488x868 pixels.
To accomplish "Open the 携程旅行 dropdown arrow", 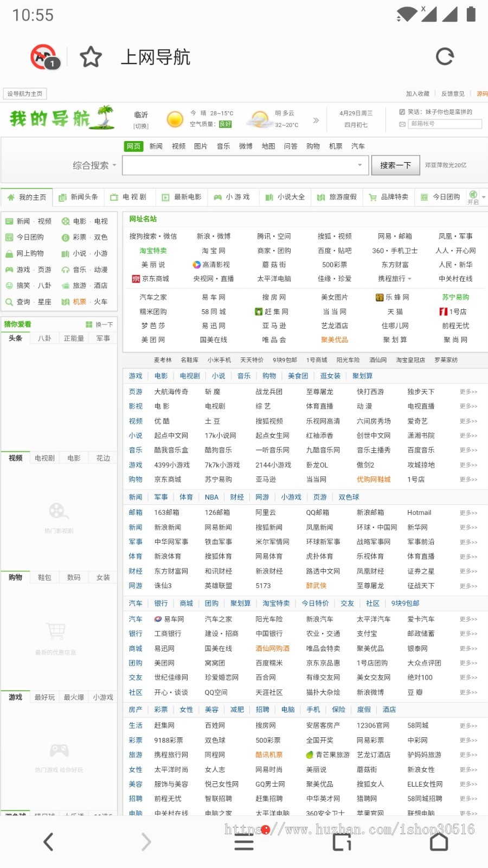I will 409,279.
